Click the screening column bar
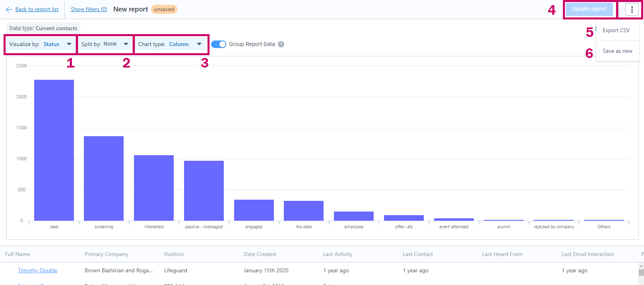 click(x=104, y=179)
